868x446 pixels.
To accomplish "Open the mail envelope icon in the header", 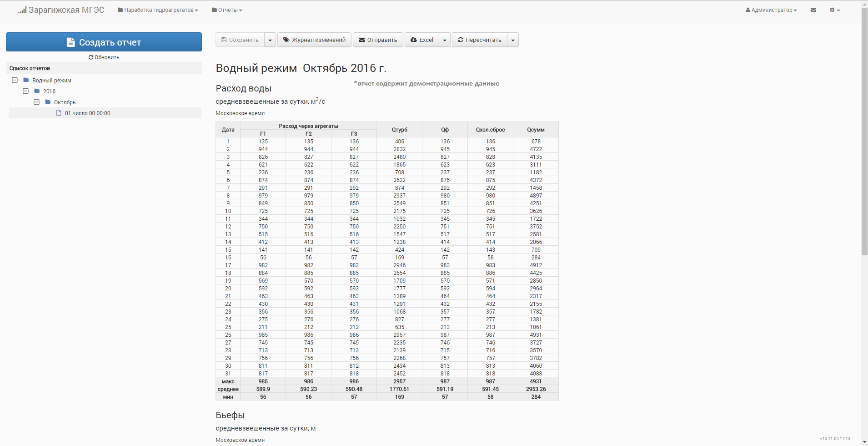I will point(813,10).
